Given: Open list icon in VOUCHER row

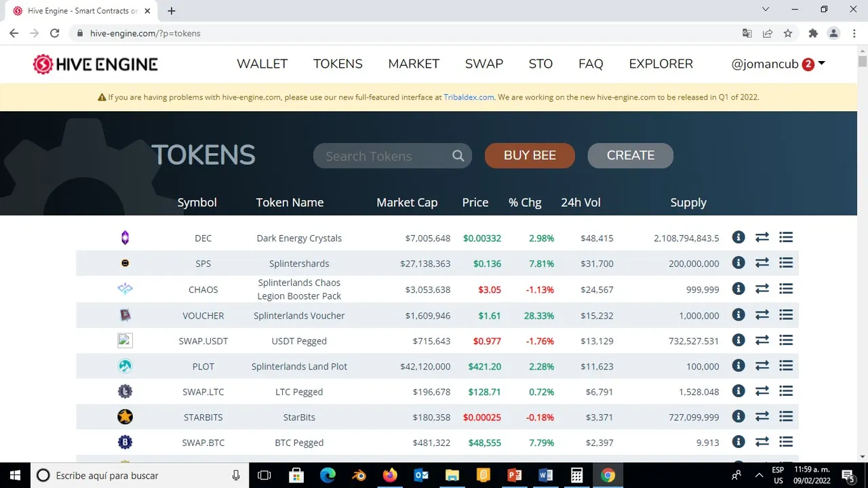Looking at the screenshot, I should (x=786, y=314).
